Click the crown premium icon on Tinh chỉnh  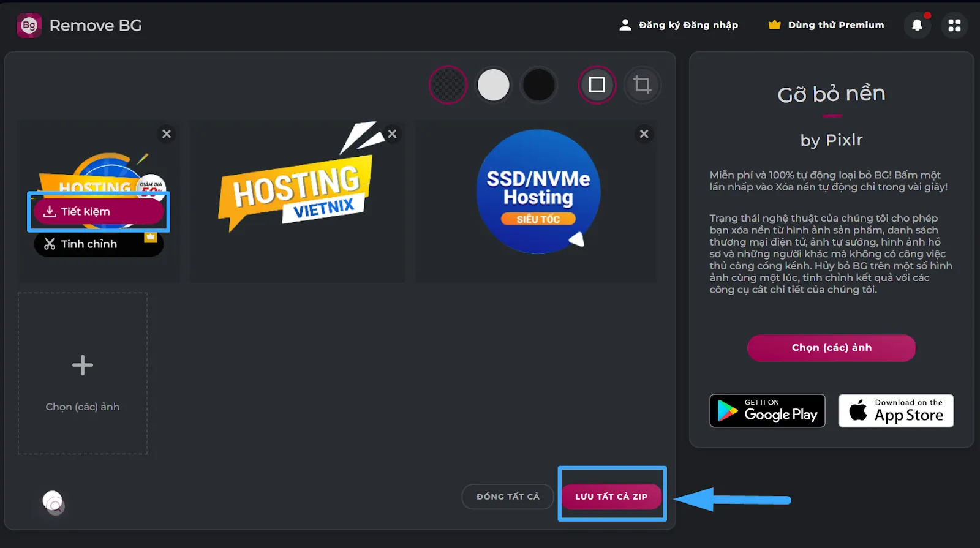coord(151,237)
